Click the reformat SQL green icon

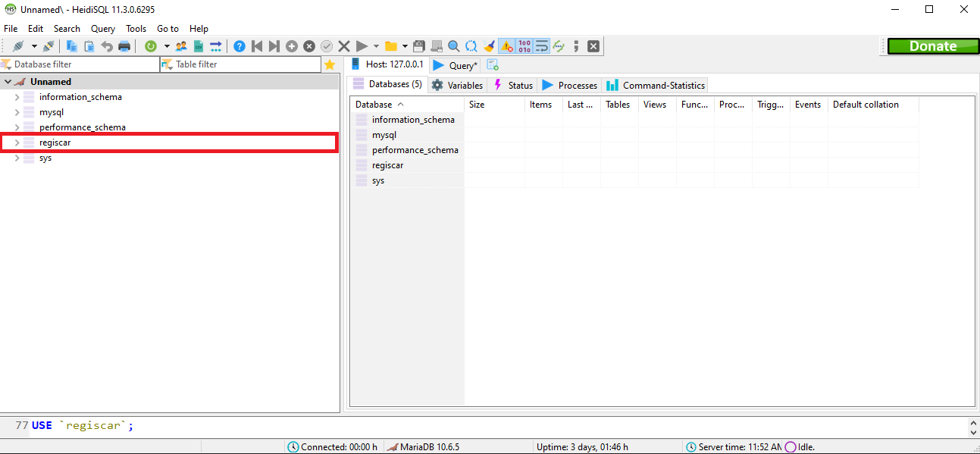(x=559, y=46)
